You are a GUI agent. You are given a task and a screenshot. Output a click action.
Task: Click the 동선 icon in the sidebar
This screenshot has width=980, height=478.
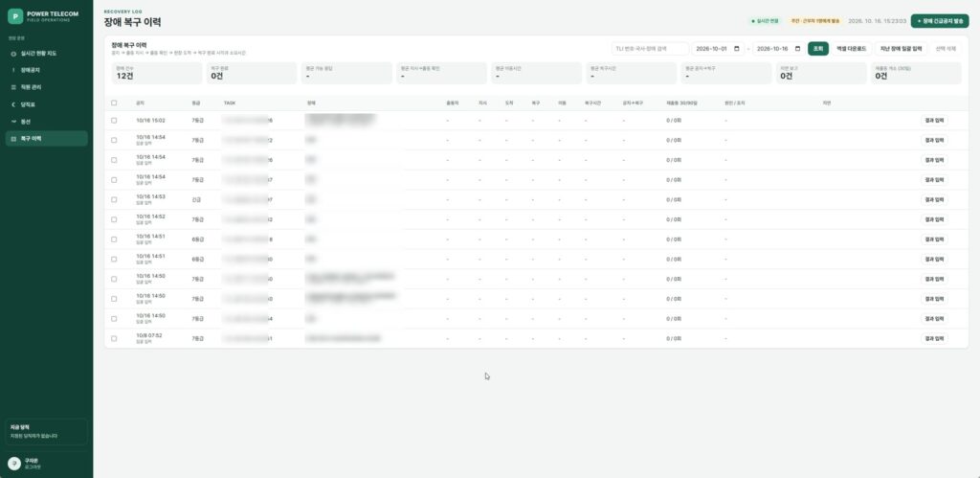[x=13, y=122]
